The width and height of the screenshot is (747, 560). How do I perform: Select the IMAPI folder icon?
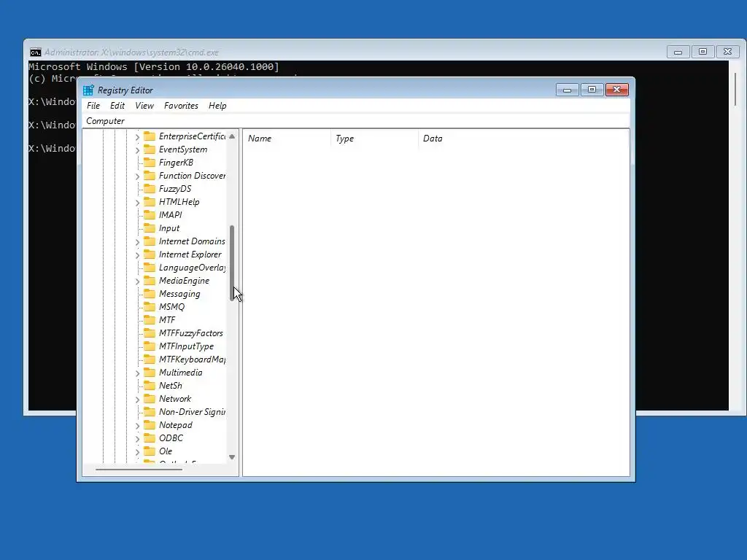coord(150,215)
